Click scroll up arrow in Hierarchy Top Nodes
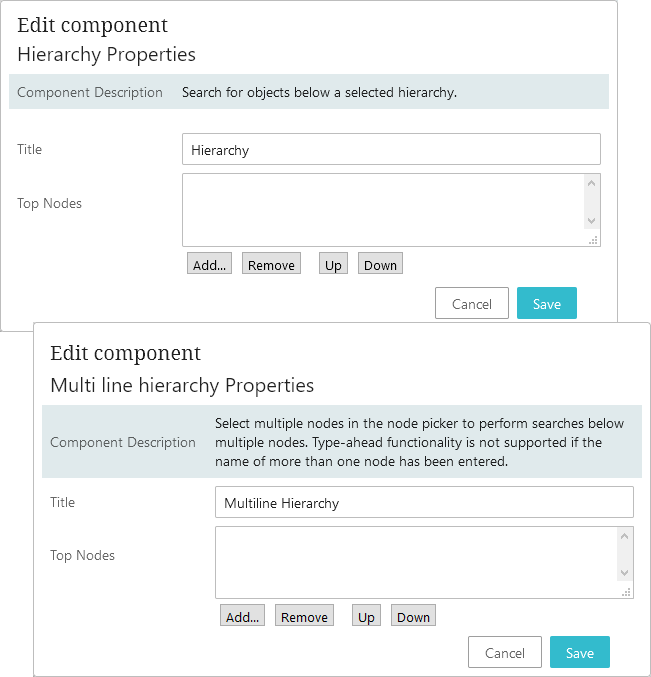Screen dimensions: 651x677 click(x=592, y=184)
